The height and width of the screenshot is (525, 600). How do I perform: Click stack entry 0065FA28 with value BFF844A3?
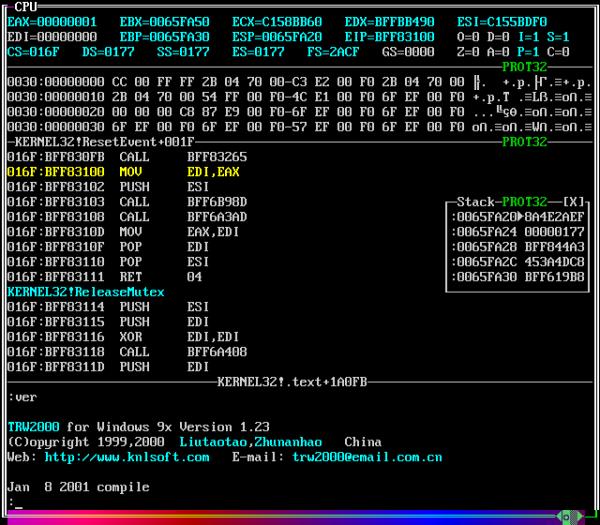pyautogui.click(x=518, y=247)
